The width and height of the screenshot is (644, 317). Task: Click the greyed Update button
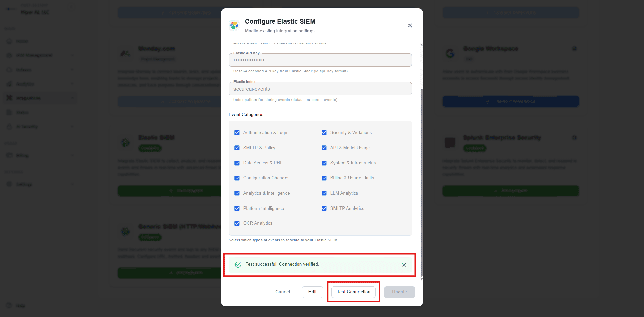399,292
